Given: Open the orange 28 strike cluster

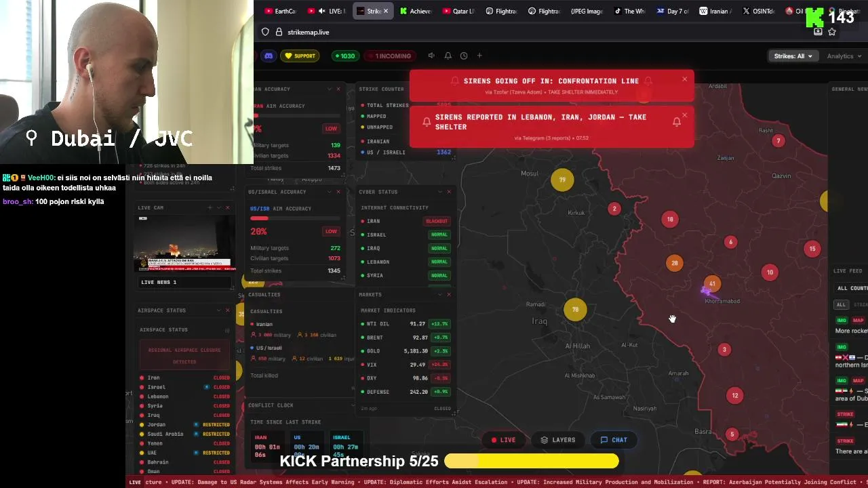Looking at the screenshot, I should [x=674, y=263].
